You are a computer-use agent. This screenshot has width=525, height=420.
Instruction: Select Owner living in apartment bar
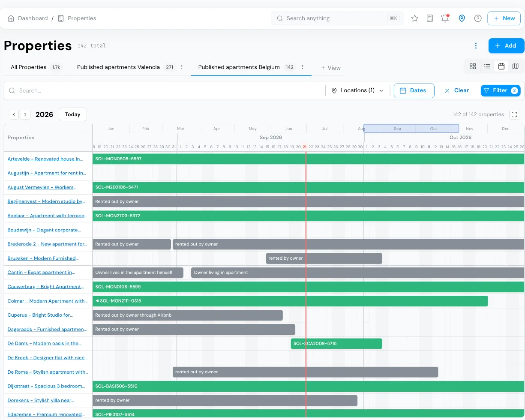click(357, 273)
